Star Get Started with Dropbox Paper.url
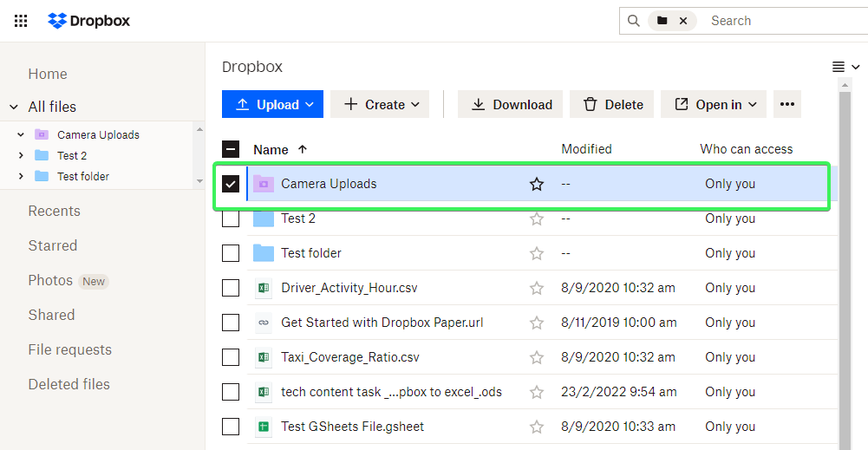The height and width of the screenshot is (450, 868). coord(537,323)
